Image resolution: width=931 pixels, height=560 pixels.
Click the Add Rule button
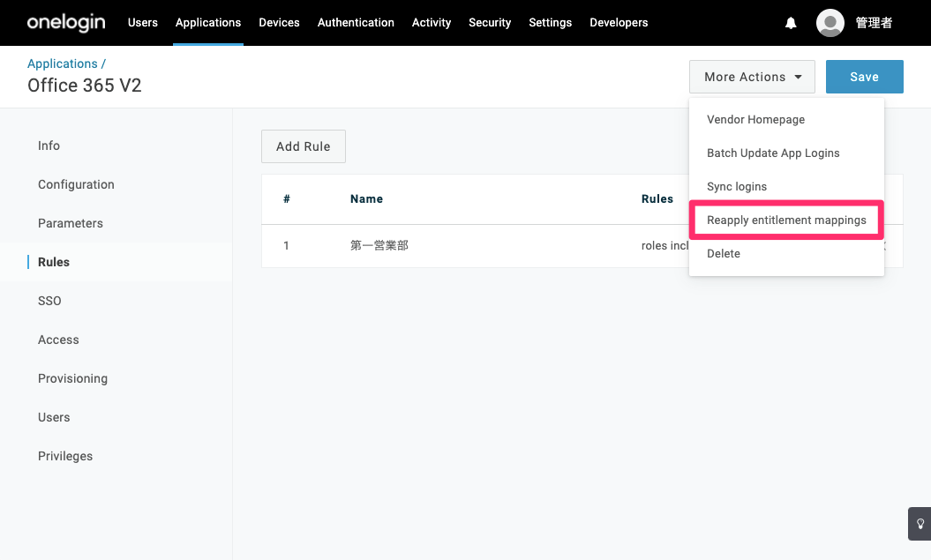pos(304,146)
